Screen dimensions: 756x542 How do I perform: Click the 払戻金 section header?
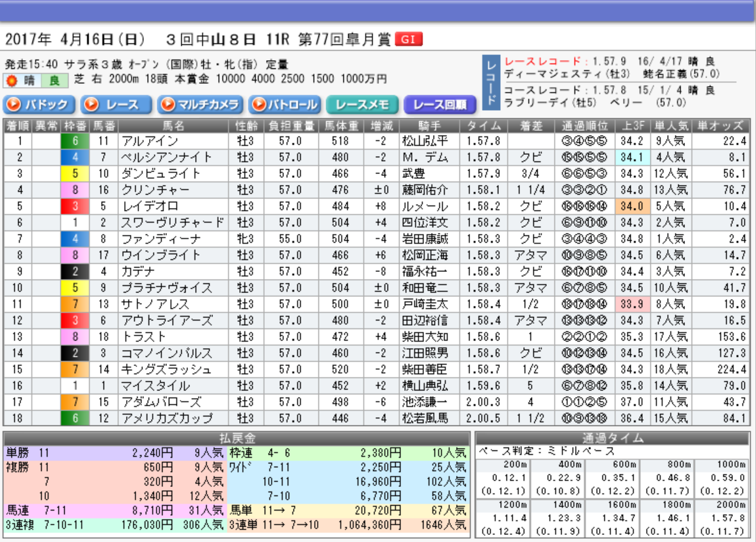237,438
